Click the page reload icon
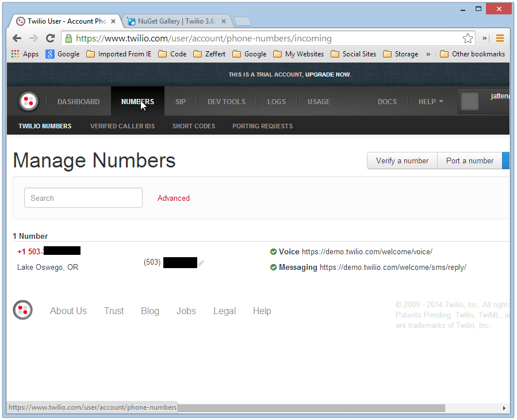This screenshot has height=420, width=517. click(50, 39)
